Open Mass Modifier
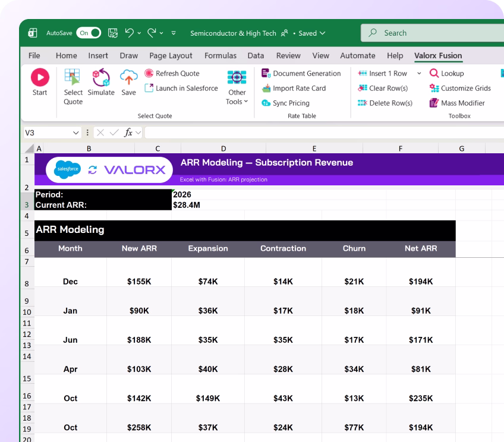Viewport: 504px width, 442px height. [x=457, y=103]
